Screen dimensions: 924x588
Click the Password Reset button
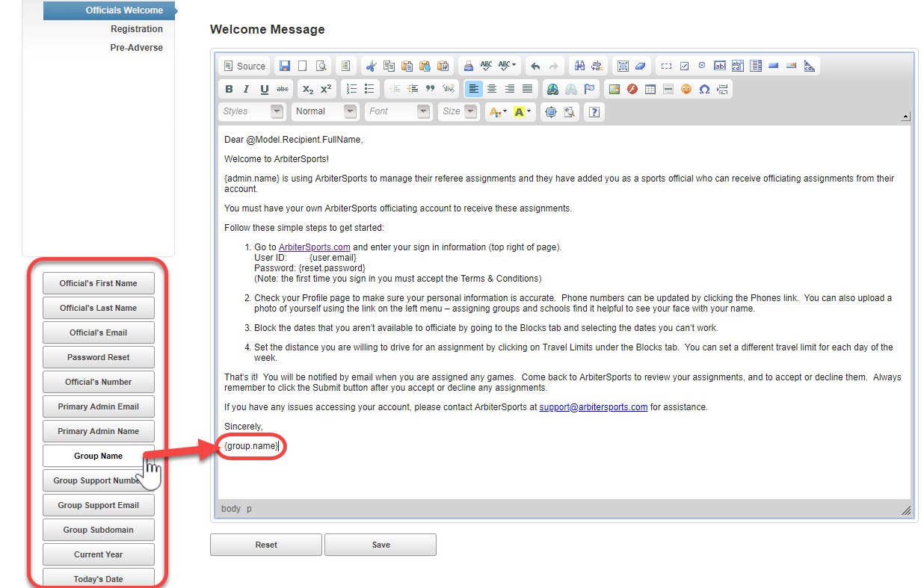99,357
